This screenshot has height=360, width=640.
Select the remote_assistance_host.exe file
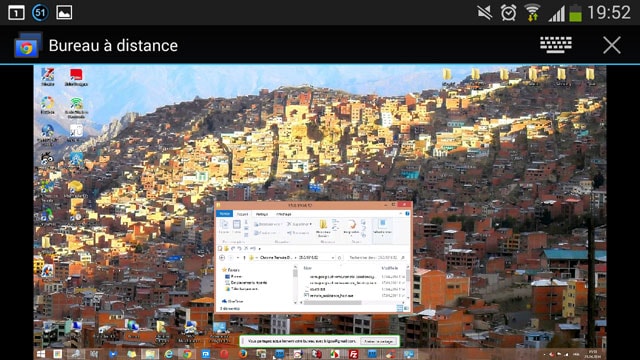tap(329, 295)
